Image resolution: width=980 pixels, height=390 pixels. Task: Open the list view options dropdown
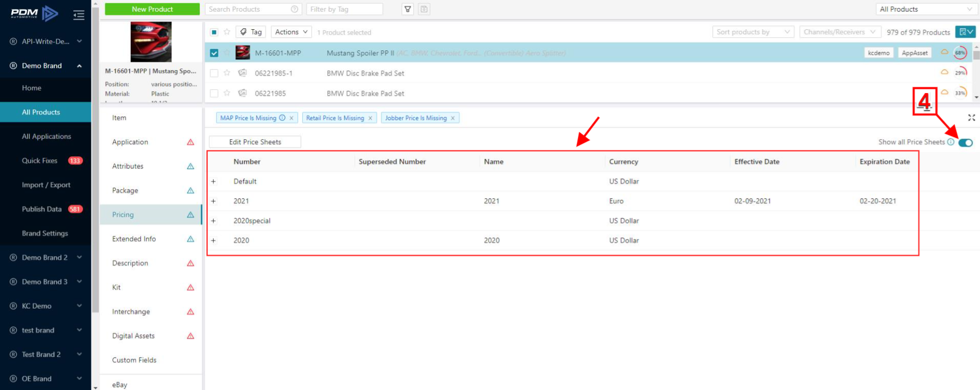(966, 32)
